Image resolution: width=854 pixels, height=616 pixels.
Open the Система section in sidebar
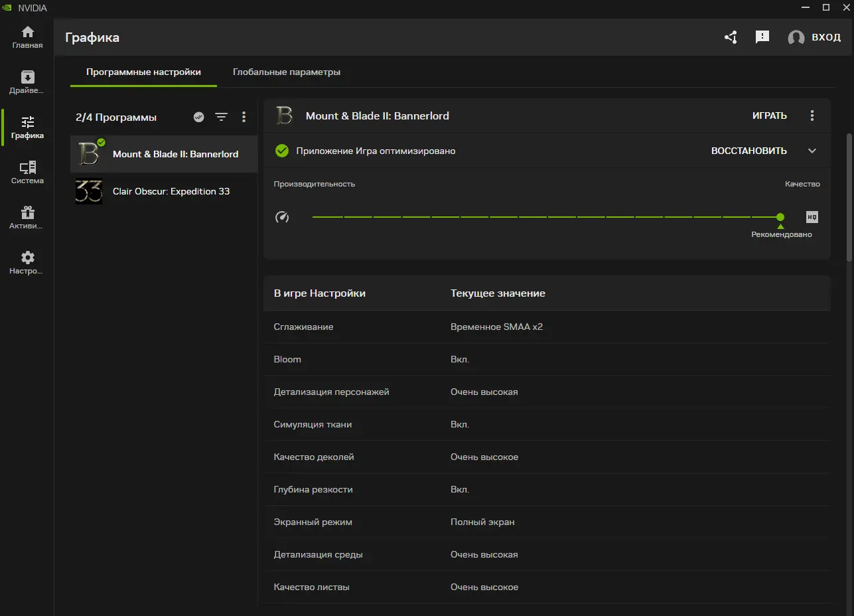(x=27, y=173)
